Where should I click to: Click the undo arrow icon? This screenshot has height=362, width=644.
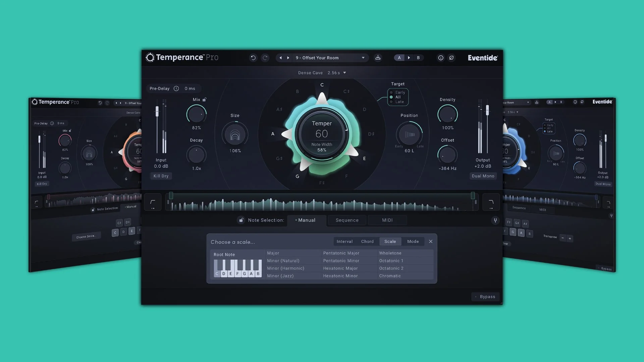[x=253, y=58]
